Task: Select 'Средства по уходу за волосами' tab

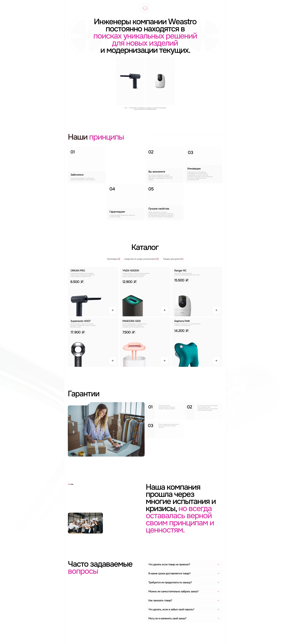Action: point(141,259)
